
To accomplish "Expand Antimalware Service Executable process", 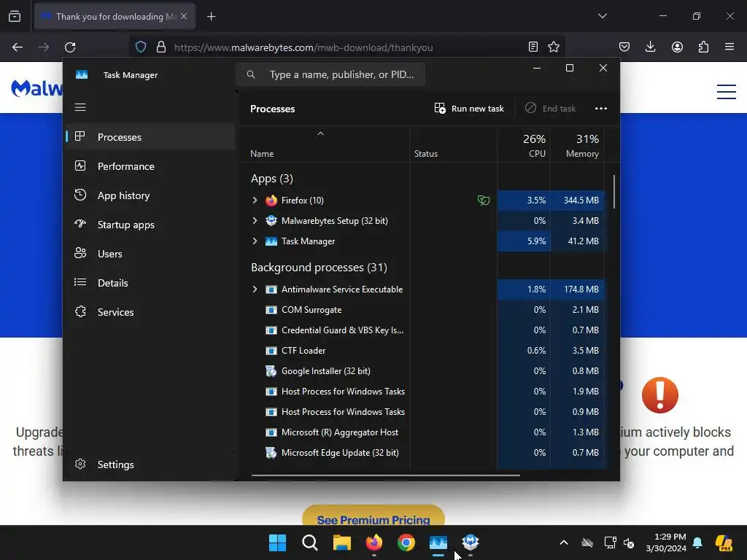I will pos(255,289).
